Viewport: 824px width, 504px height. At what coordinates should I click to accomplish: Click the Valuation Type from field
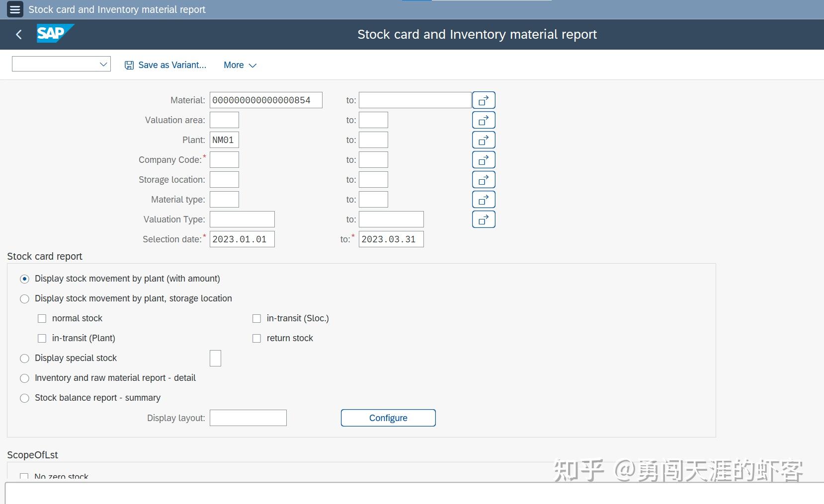coord(242,219)
